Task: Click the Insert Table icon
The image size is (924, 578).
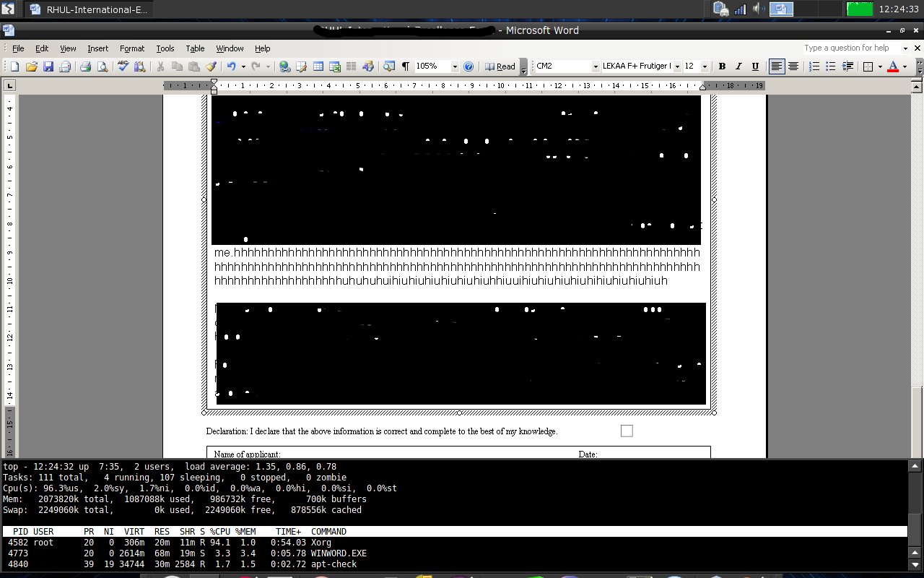Action: pos(318,66)
